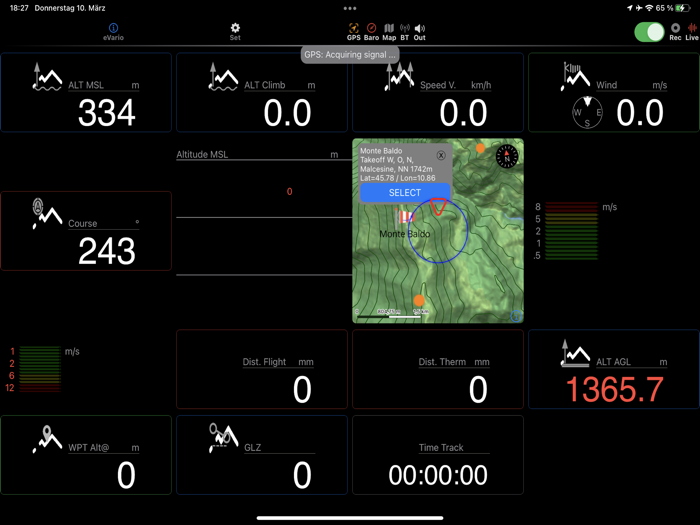
Task: Tap the GLZ value 0
Action: pyautogui.click(x=302, y=475)
